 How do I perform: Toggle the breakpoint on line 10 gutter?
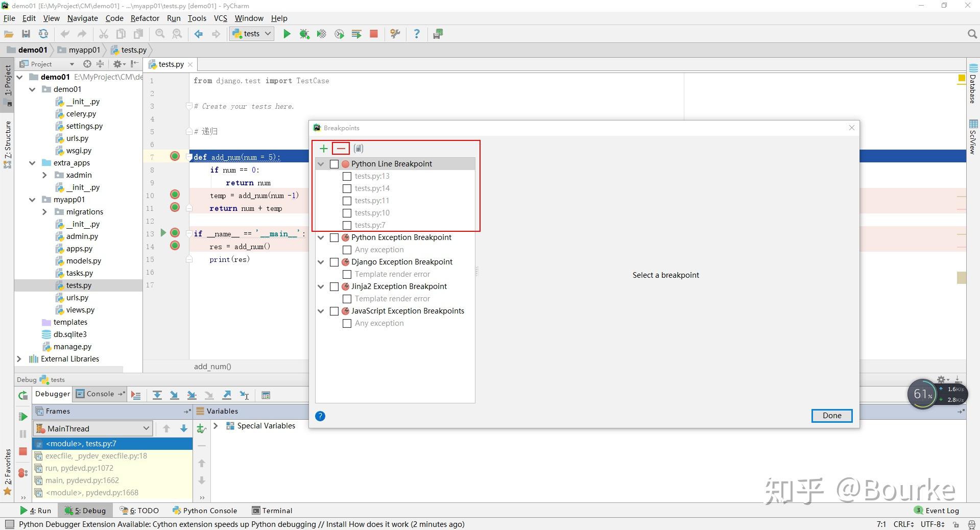(175, 195)
